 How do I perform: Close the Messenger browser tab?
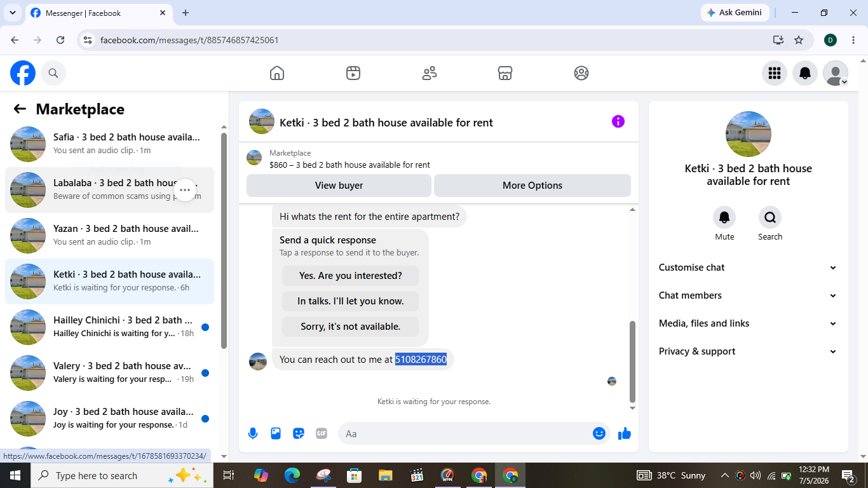coord(162,13)
